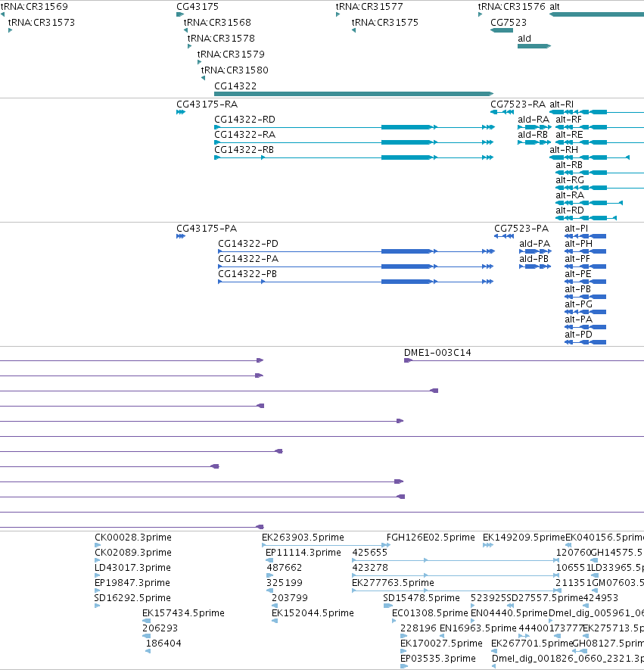644x670 pixels.
Task: Select the EP19847.3prime EST
Action: point(132,583)
